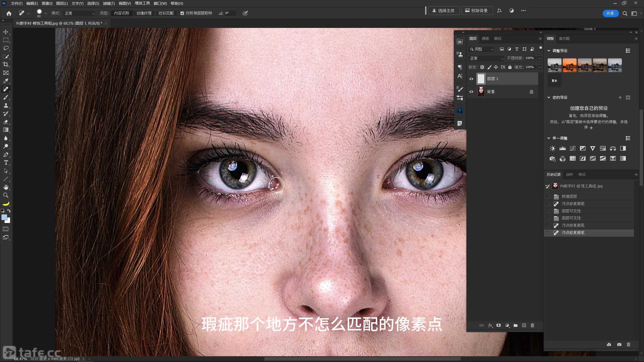Select the Lasso tool

(6, 48)
